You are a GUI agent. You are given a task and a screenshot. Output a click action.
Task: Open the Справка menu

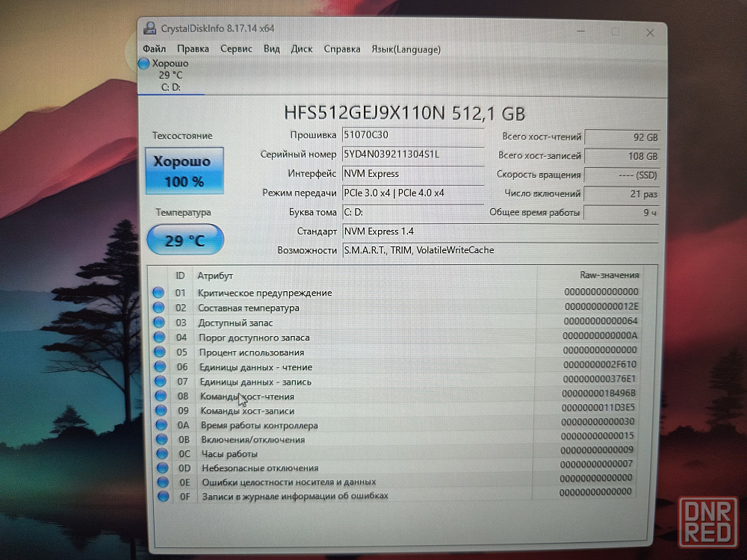342,49
